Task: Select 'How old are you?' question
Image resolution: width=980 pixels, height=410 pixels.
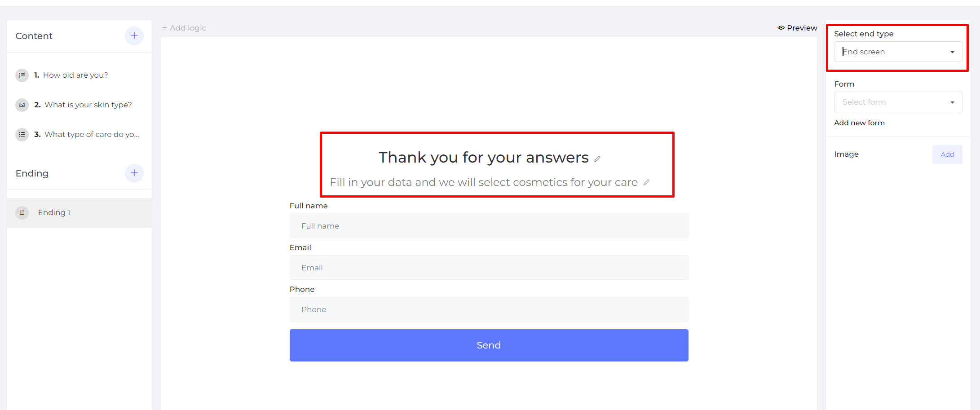Action: [x=75, y=75]
